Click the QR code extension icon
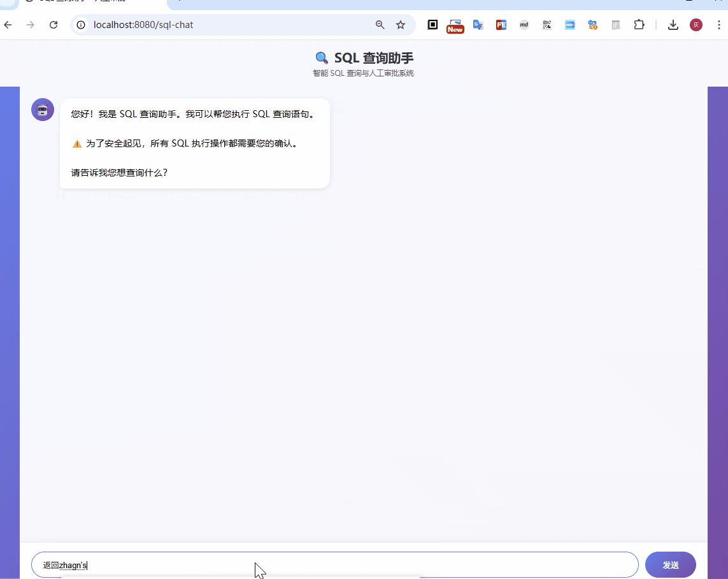This screenshot has width=728, height=579. pyautogui.click(x=546, y=25)
